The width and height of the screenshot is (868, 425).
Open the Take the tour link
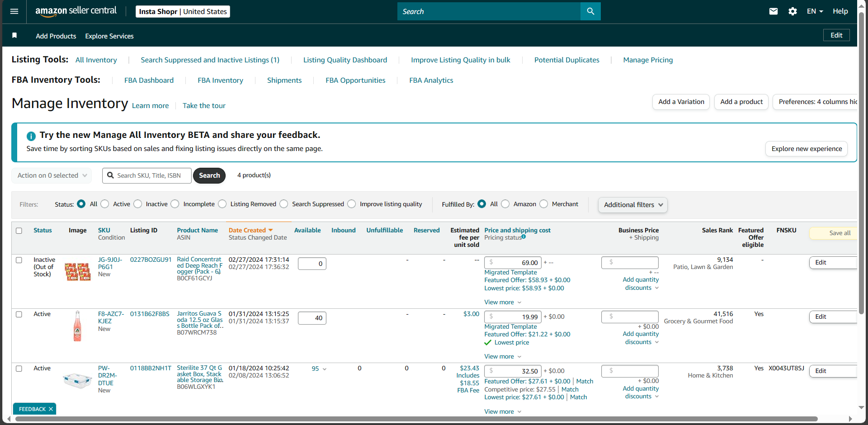(x=204, y=106)
